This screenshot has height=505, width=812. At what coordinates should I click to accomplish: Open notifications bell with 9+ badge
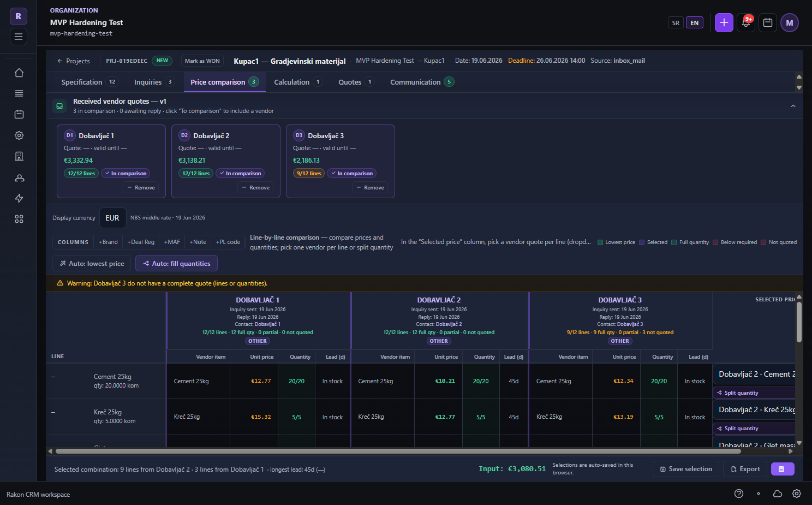(x=746, y=22)
